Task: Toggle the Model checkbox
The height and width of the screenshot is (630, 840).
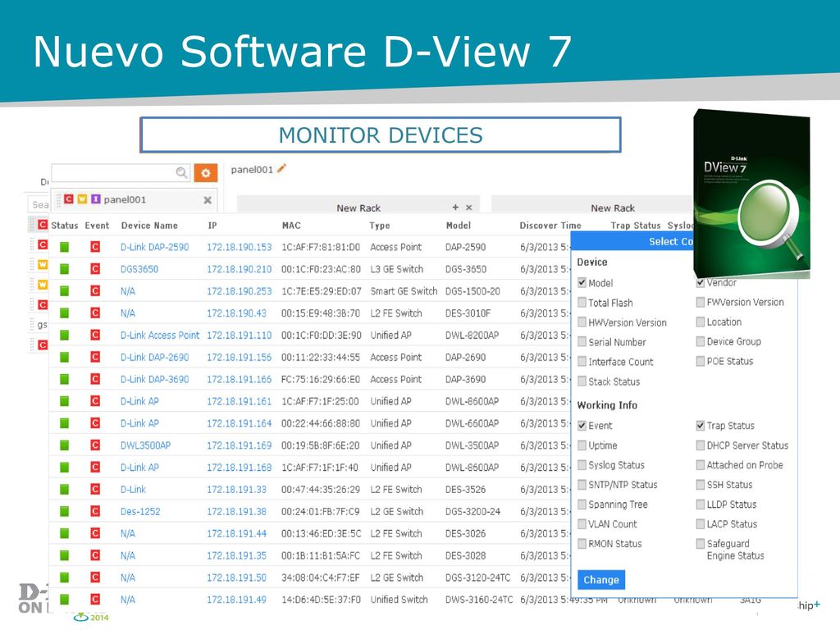Action: pos(582,282)
